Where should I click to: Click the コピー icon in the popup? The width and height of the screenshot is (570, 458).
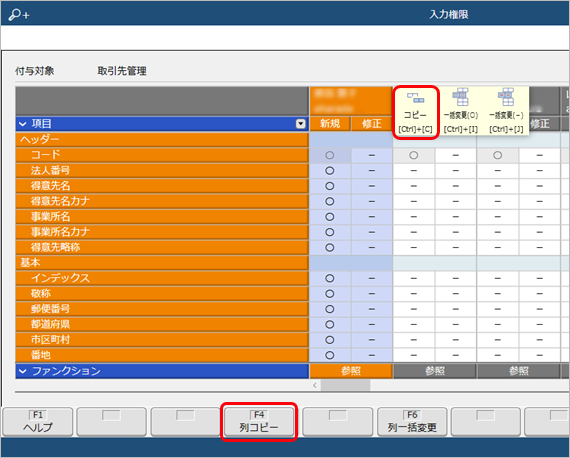[416, 97]
